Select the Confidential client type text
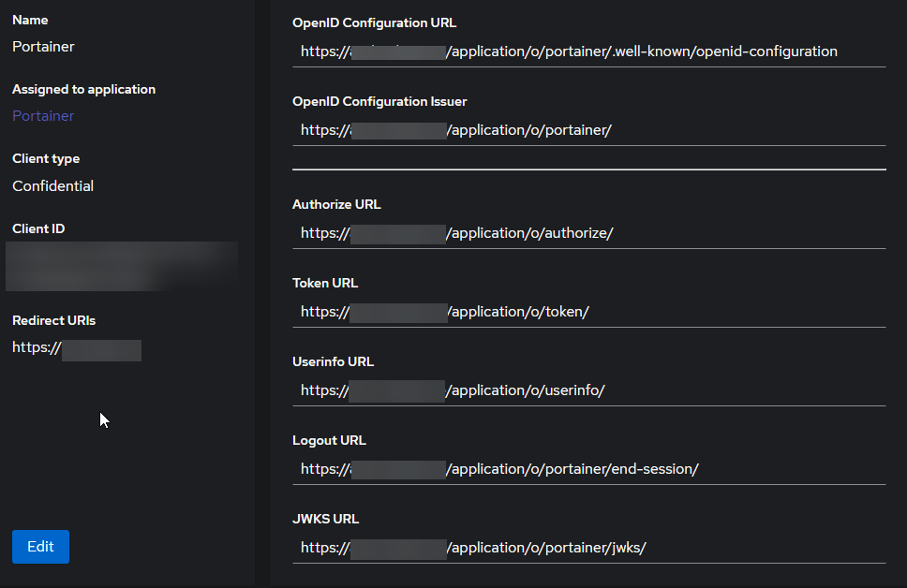The image size is (907, 588). (52, 185)
